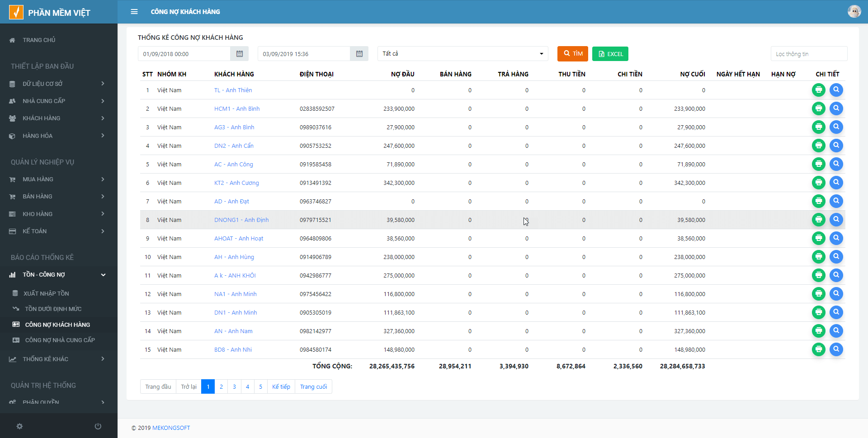
Task: Click the power logout icon in sidebar
Action: pos(98,426)
